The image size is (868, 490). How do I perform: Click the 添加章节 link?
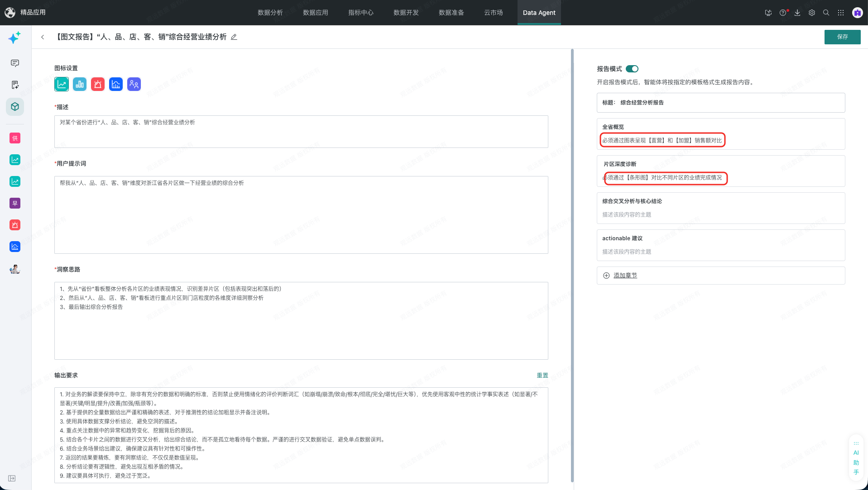(625, 276)
